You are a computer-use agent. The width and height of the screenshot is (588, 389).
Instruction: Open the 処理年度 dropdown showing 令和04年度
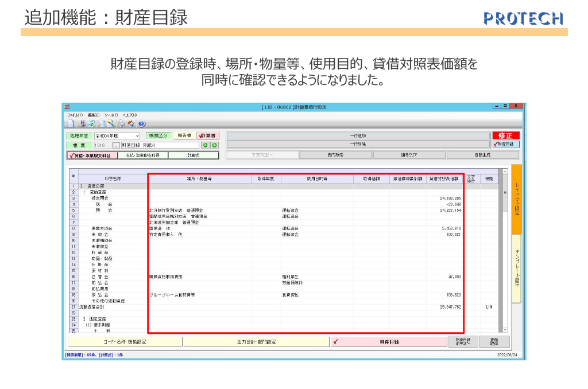coord(137,136)
